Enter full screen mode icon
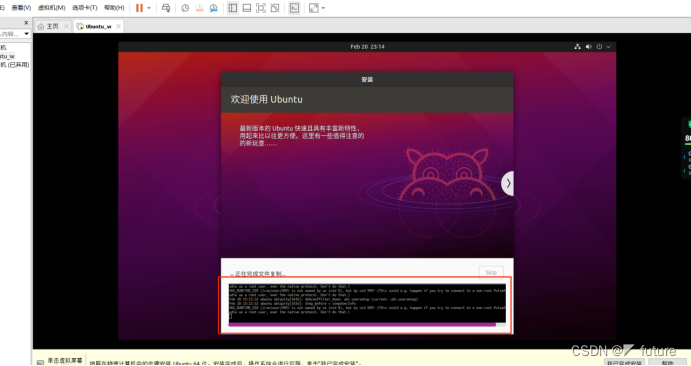 point(261,8)
